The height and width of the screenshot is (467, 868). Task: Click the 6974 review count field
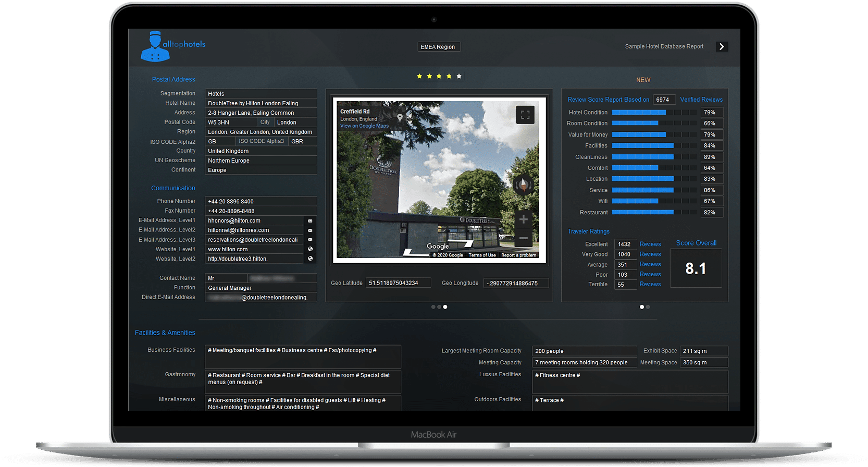[x=664, y=100]
